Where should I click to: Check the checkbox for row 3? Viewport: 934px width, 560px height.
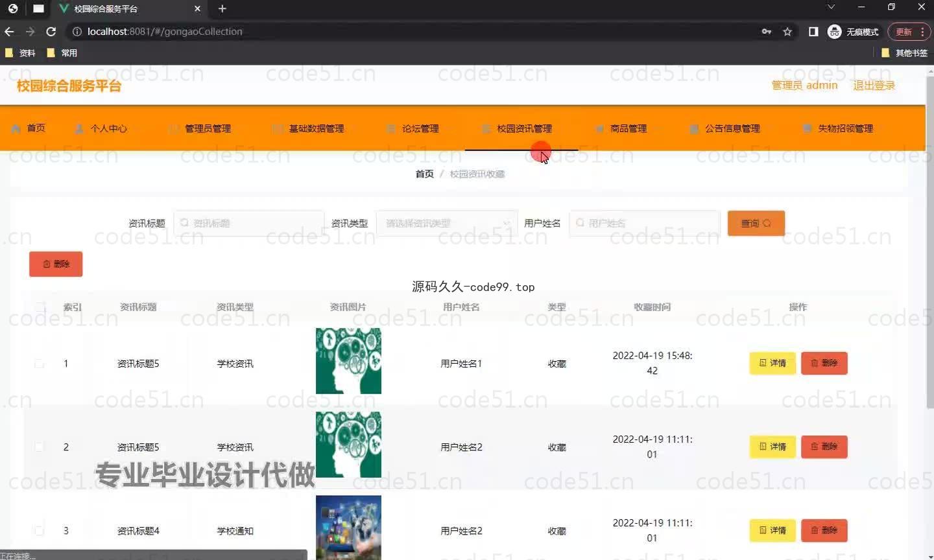(x=40, y=531)
